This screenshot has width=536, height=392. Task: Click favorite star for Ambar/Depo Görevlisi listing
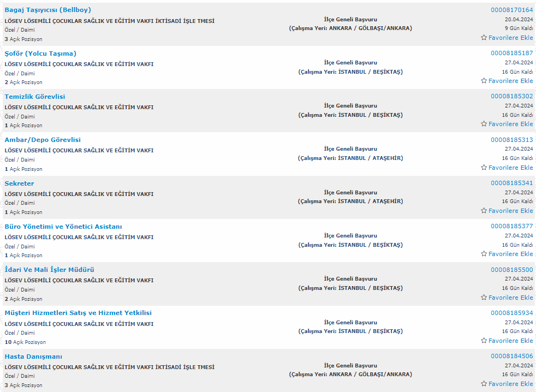[x=484, y=168]
